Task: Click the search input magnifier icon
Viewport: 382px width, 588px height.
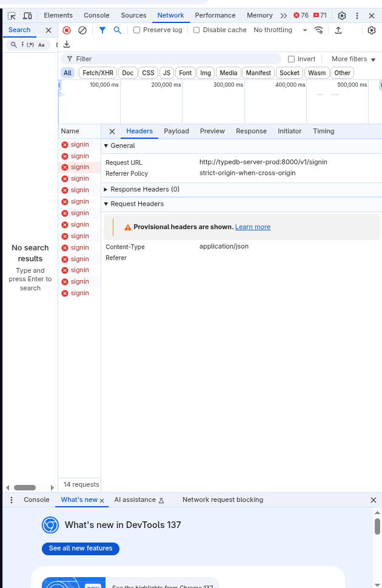Action: point(14,45)
